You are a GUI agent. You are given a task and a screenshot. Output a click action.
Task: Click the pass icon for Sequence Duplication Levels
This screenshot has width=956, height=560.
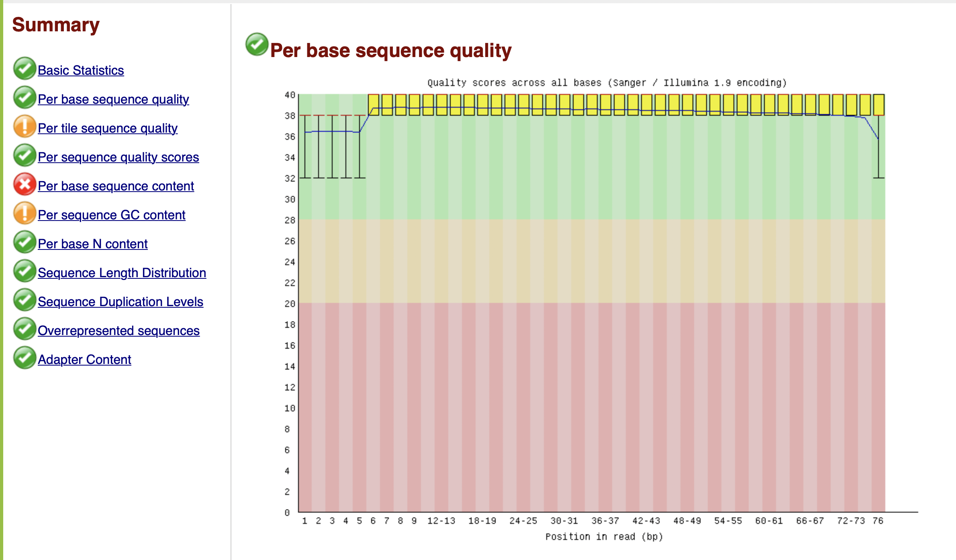click(25, 300)
